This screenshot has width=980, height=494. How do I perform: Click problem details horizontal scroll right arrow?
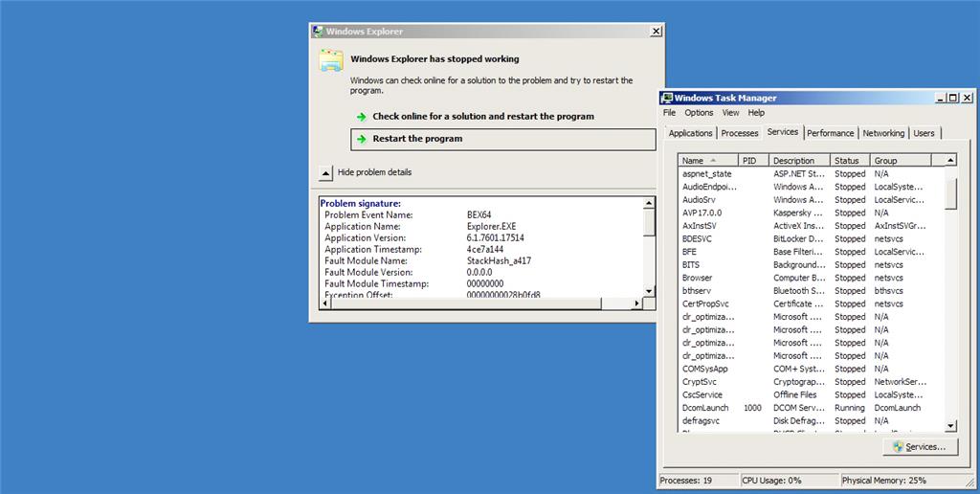636,303
